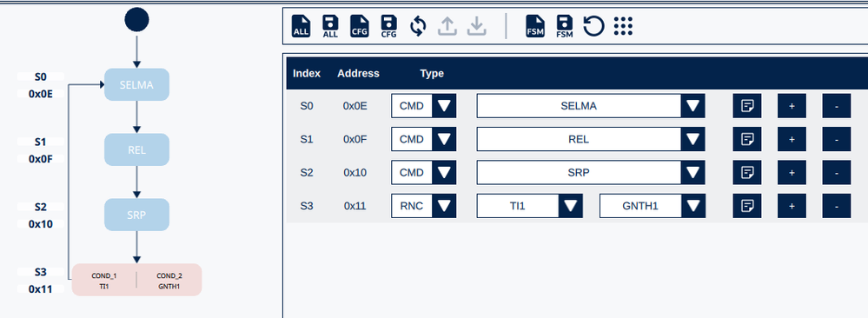Select the REL state node in diagram

pyautogui.click(x=136, y=149)
